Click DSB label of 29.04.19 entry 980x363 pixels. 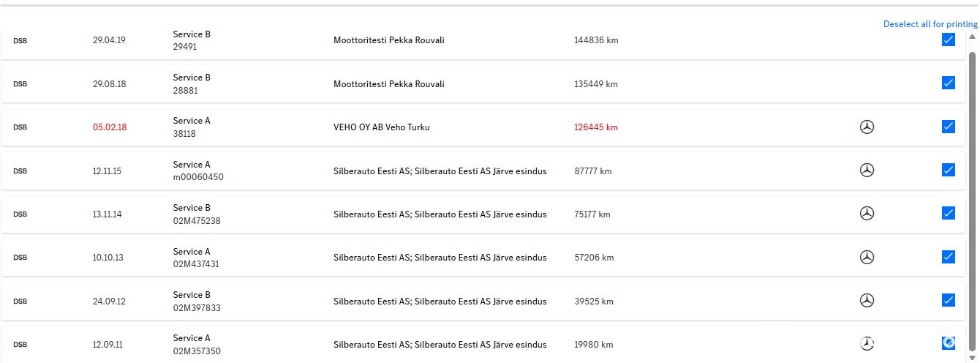20,40
